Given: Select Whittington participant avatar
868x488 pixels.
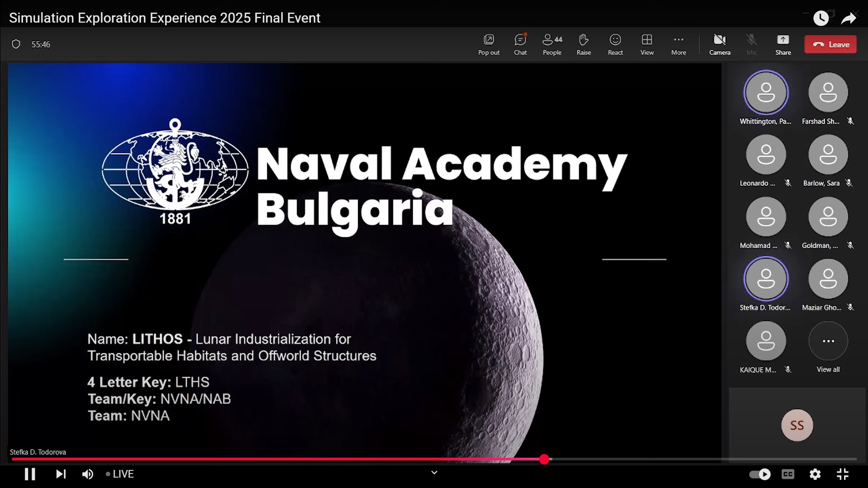Looking at the screenshot, I should [766, 93].
